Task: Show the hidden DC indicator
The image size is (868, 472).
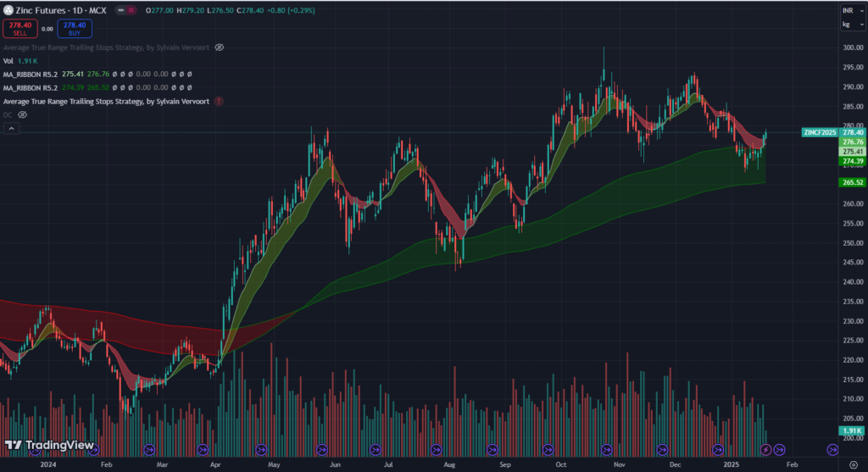Action: coord(22,114)
